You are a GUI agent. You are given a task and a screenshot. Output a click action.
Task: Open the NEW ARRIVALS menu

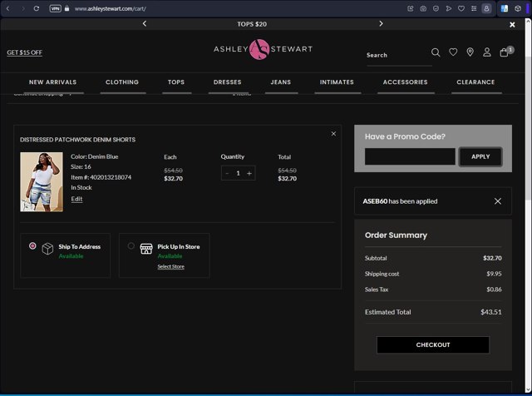point(52,82)
